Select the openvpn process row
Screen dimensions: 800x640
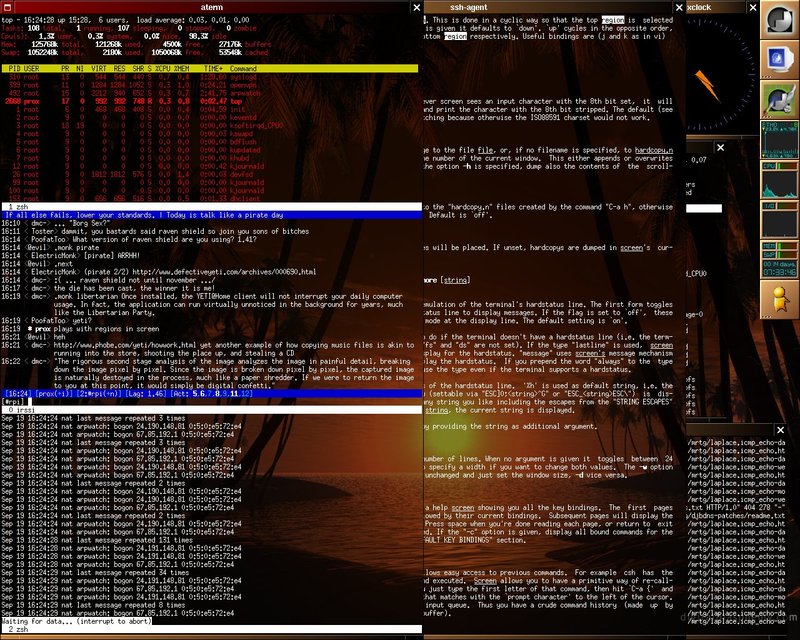(133, 85)
